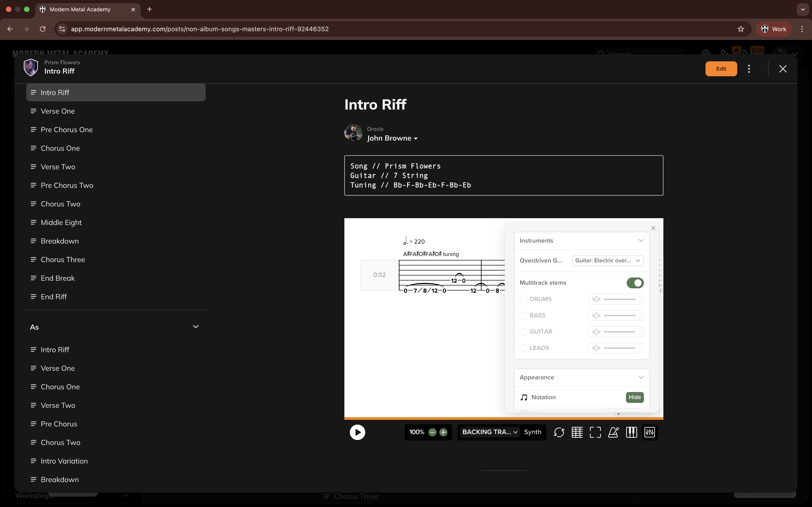Toggle the loop playback icon
Image resolution: width=812 pixels, height=507 pixels.
pos(559,432)
